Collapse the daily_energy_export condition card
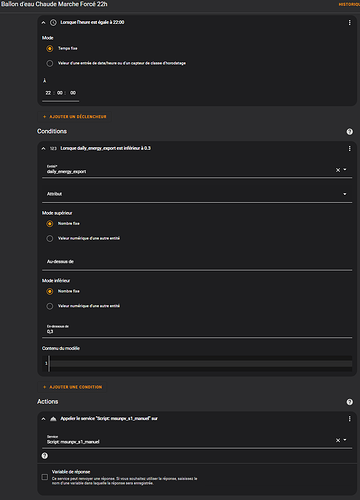 (43, 148)
